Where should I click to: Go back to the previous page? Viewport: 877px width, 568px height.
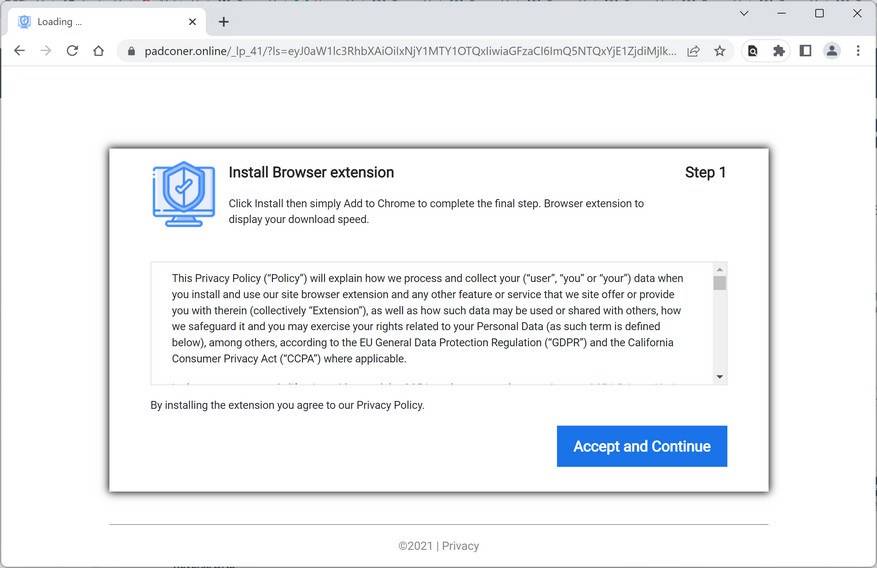click(x=19, y=51)
